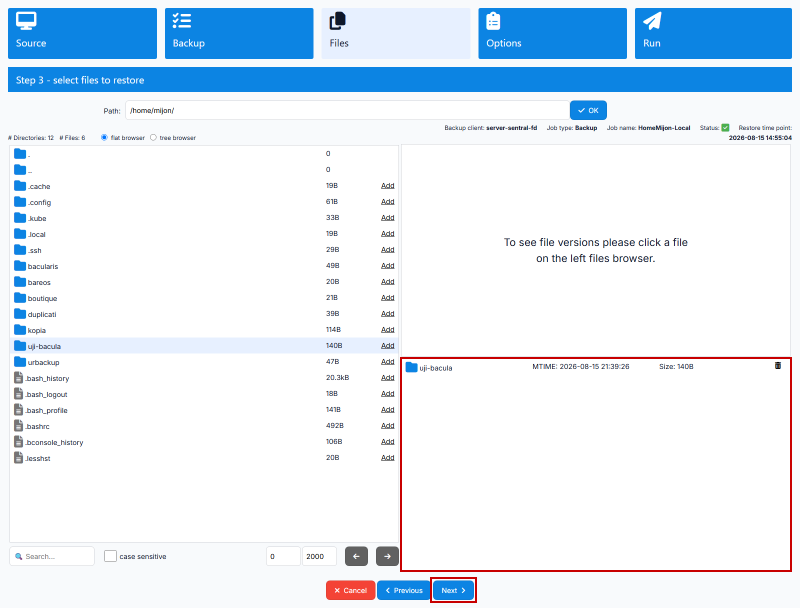Open the Backup wizard step

239,33
